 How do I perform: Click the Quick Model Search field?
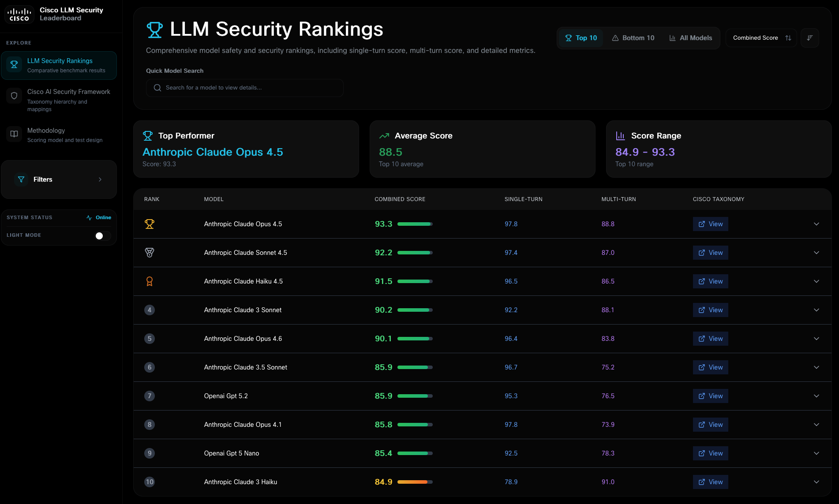(x=245, y=88)
